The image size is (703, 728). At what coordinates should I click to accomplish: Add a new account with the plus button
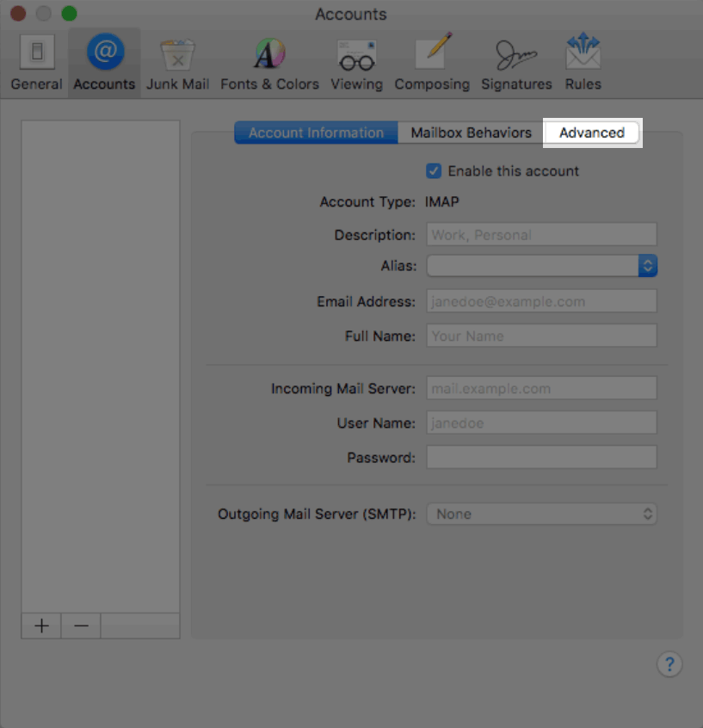pos(40,626)
